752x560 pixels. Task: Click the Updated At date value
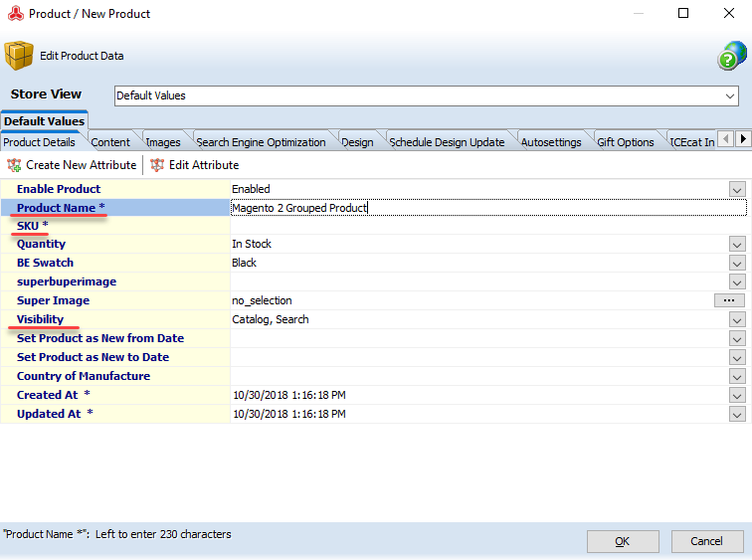coord(289,414)
